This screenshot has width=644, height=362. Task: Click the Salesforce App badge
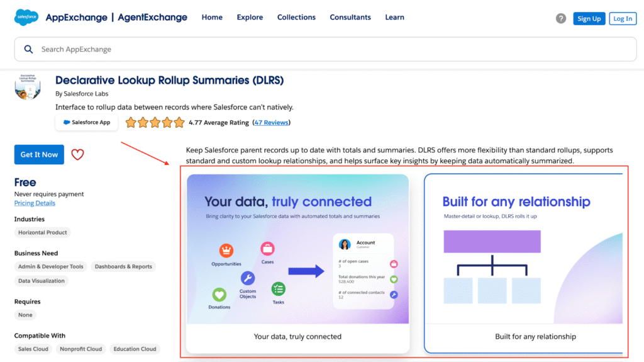pyautogui.click(x=87, y=123)
